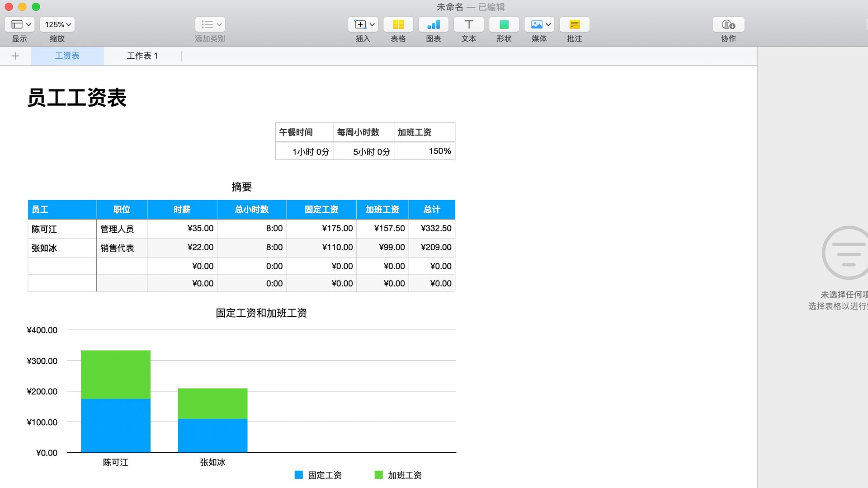868x488 pixels.
Task: Open the 显示 view options dropdown
Action: (19, 24)
